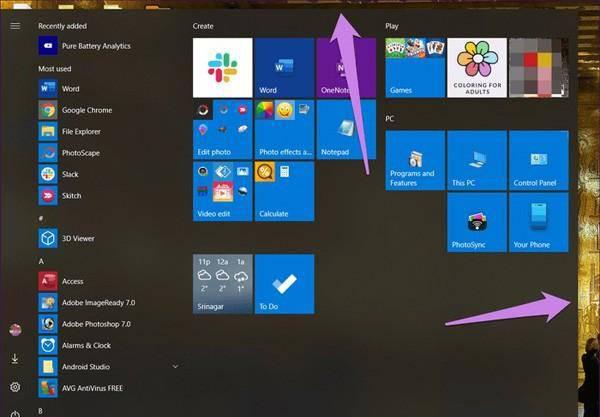Open File Explorer from the Most used list
Screen dimensions: 600x417
click(70, 132)
